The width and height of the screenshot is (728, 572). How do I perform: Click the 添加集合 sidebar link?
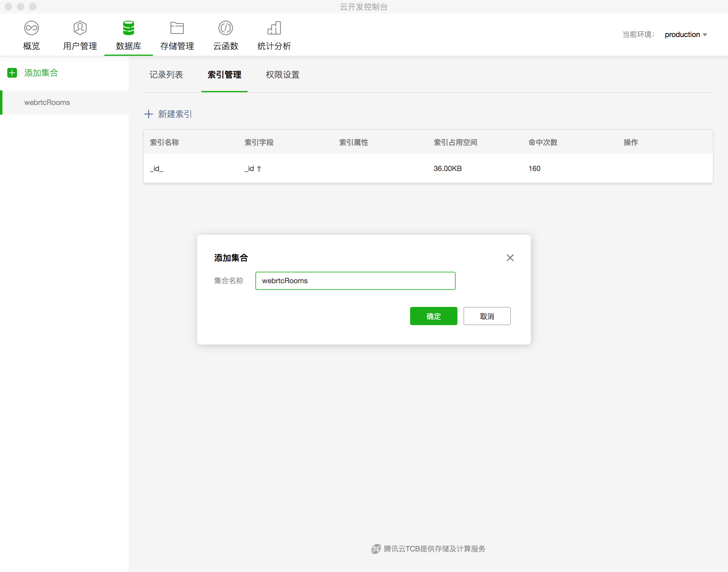41,73
